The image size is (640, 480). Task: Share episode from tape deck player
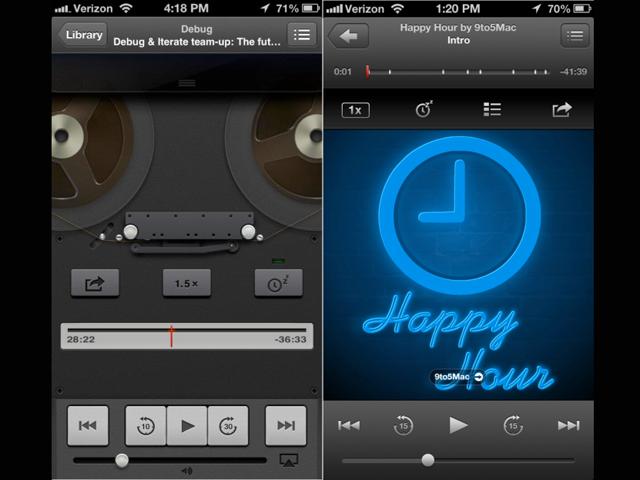[95, 284]
